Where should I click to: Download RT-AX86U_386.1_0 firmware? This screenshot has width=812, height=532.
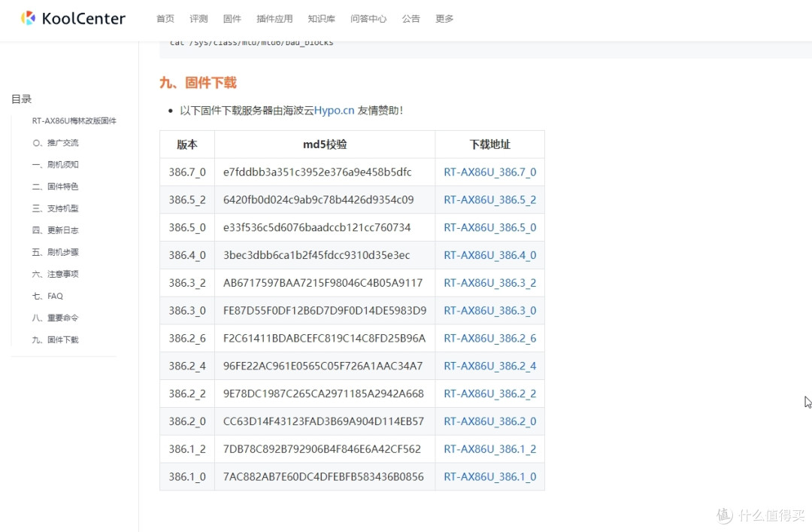[x=490, y=477]
